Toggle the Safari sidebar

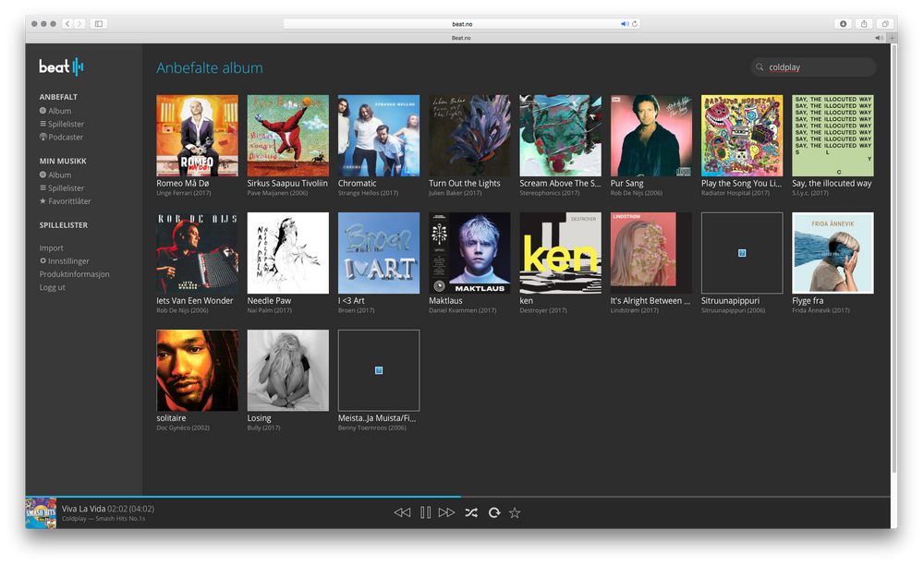coord(99,24)
